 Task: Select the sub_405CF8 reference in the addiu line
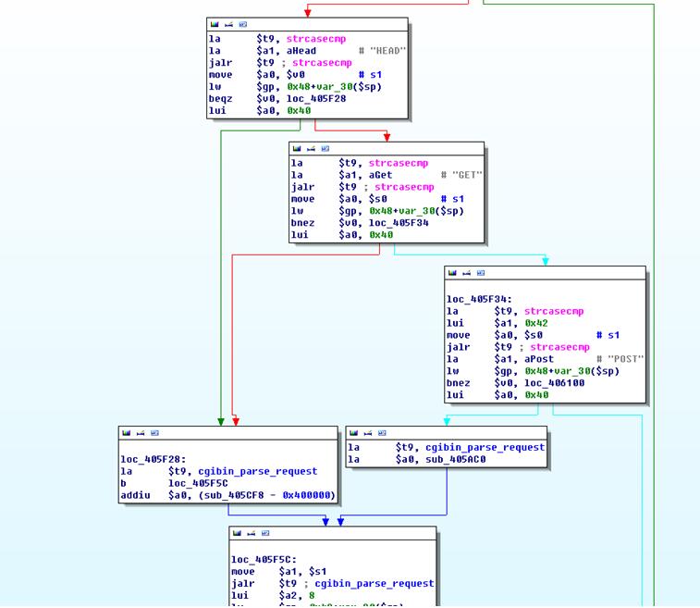234,495
